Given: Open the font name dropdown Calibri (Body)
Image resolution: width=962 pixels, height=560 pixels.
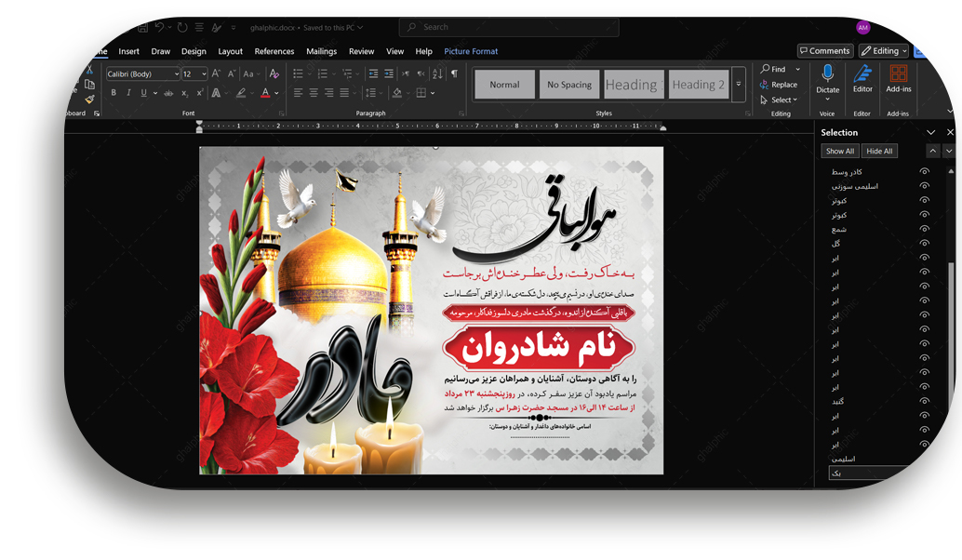Looking at the screenshot, I should click(142, 73).
